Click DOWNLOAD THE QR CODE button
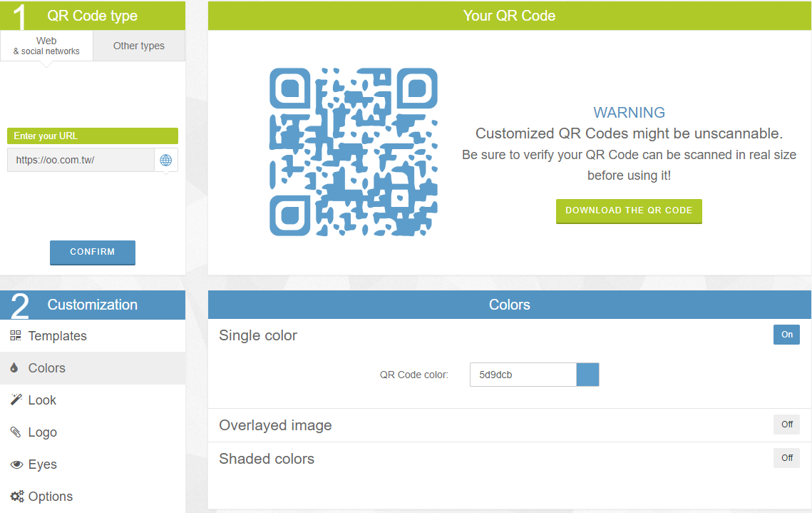812x513 pixels. (629, 211)
